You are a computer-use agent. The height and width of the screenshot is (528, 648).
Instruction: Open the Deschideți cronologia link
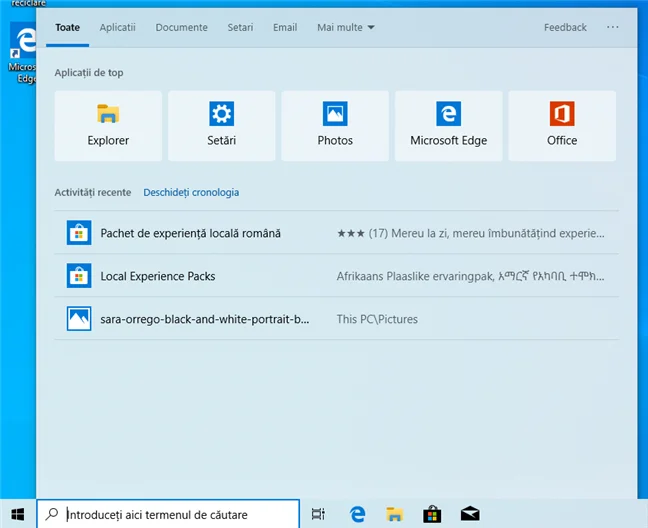[191, 193]
